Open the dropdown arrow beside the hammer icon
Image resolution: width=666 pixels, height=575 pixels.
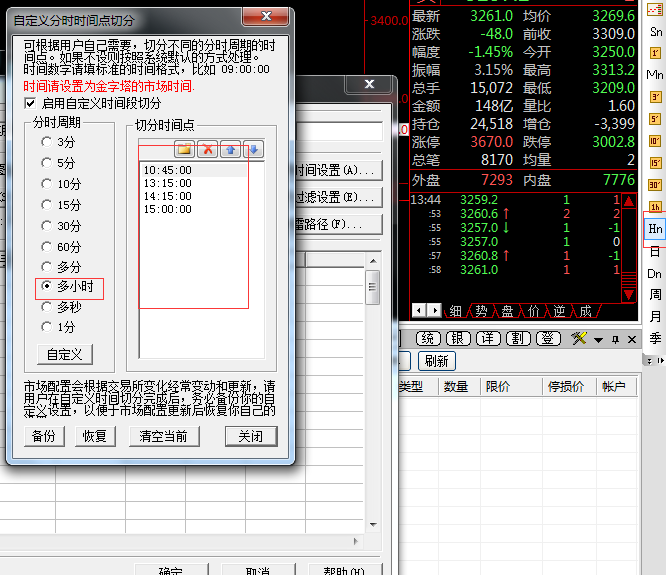pyautogui.click(x=597, y=339)
